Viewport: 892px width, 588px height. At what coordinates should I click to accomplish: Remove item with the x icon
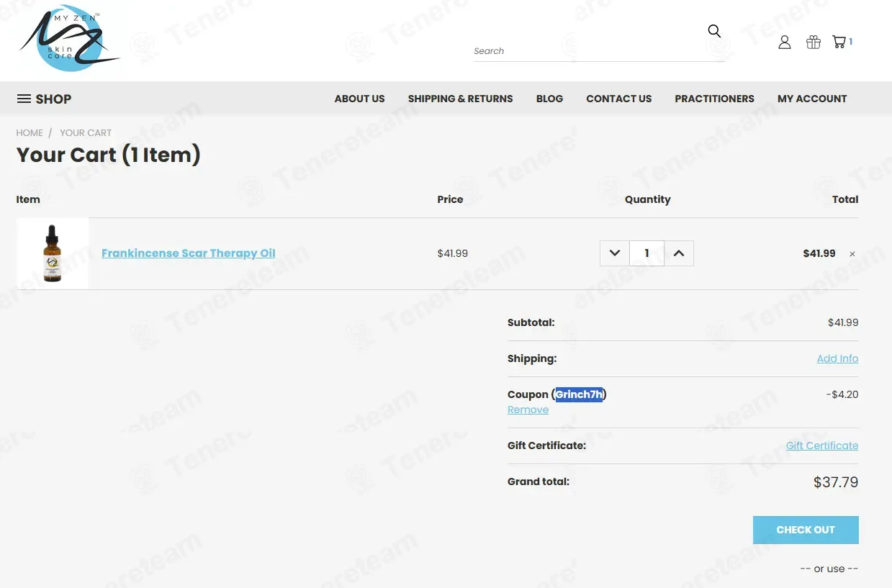tap(852, 254)
